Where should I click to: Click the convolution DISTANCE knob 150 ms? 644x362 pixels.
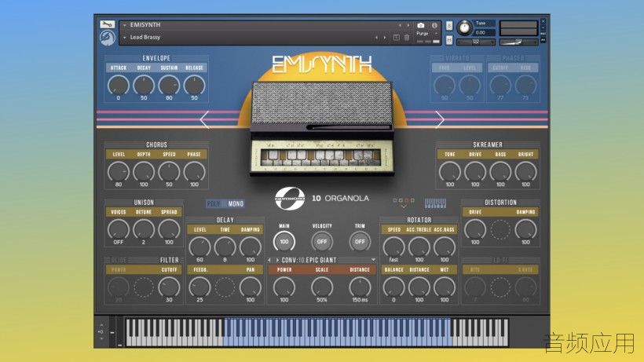point(360,287)
